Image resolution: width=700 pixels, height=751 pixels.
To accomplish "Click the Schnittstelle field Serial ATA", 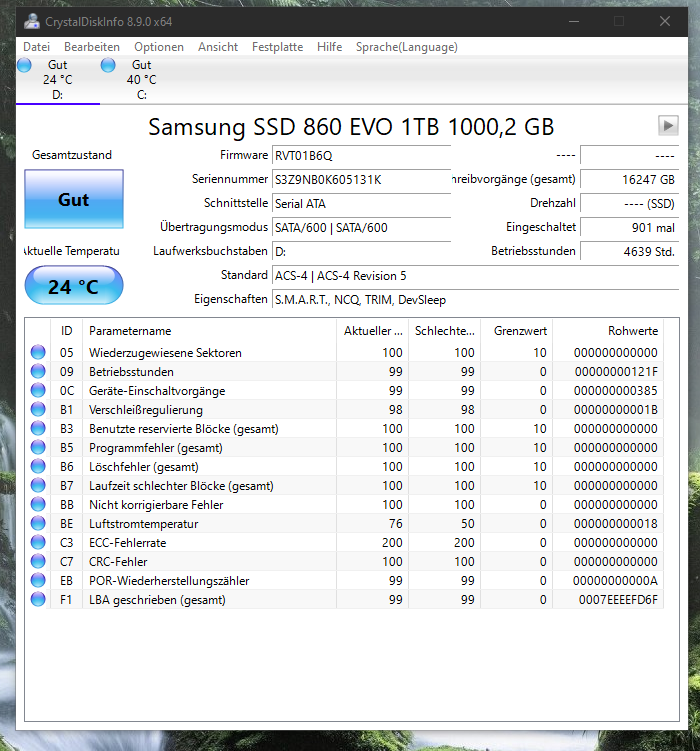I will [x=361, y=203].
